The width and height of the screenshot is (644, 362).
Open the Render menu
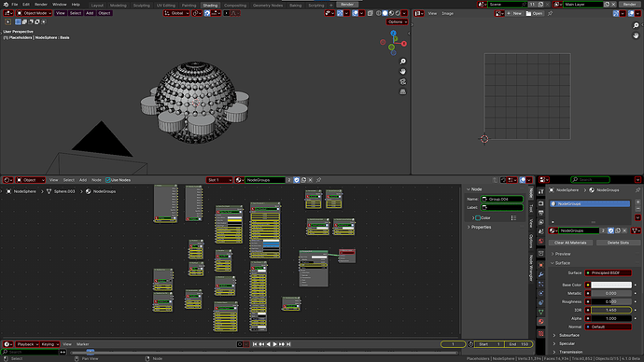click(41, 4)
